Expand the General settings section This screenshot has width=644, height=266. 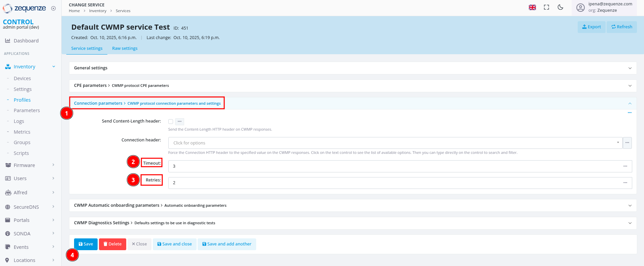click(x=352, y=68)
